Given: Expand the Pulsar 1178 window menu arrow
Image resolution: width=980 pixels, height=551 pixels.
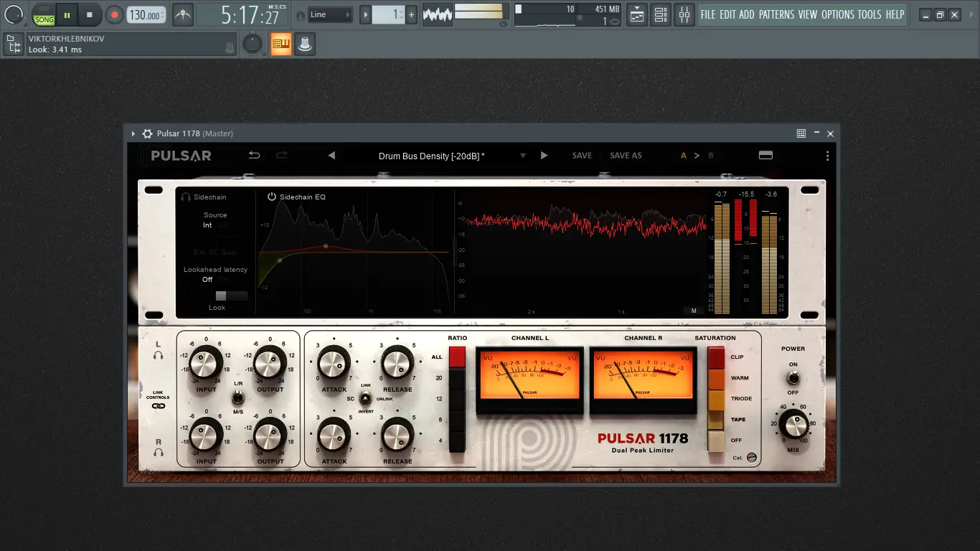Looking at the screenshot, I should pyautogui.click(x=133, y=133).
